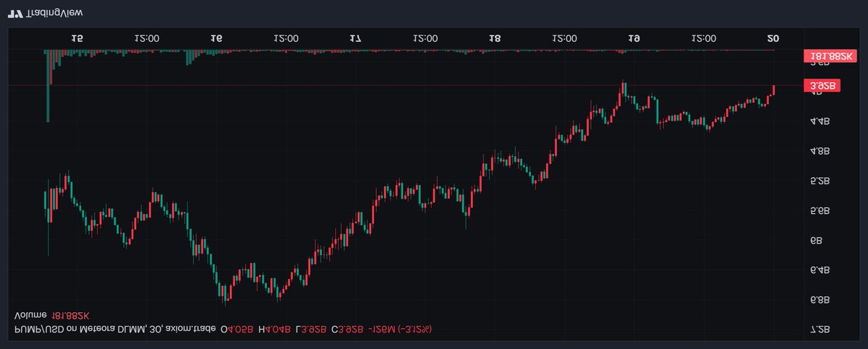This screenshot has height=349, width=868.
Task: Click the 5.6B price axis label
Action: point(820,211)
